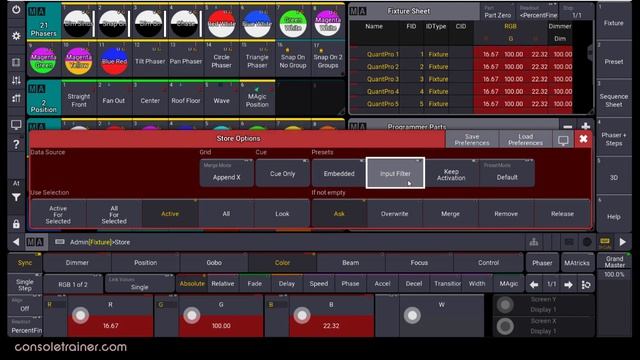This screenshot has width=640, height=360.
Task: Click the network tree icon on command line bar
Action: [533, 242]
